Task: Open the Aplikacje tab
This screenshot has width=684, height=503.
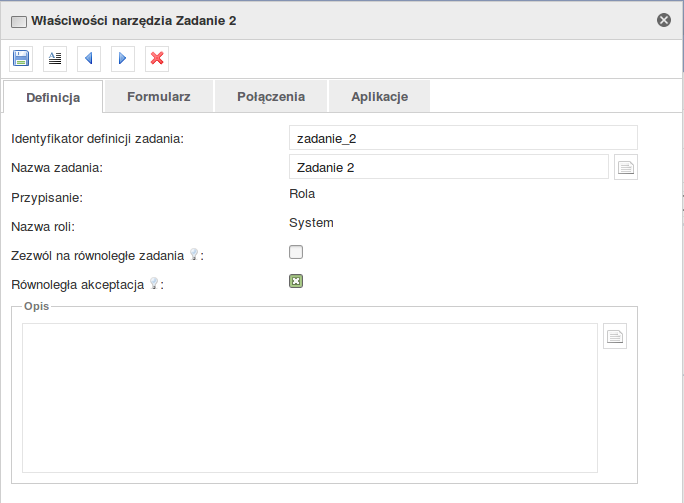Action: (x=380, y=96)
